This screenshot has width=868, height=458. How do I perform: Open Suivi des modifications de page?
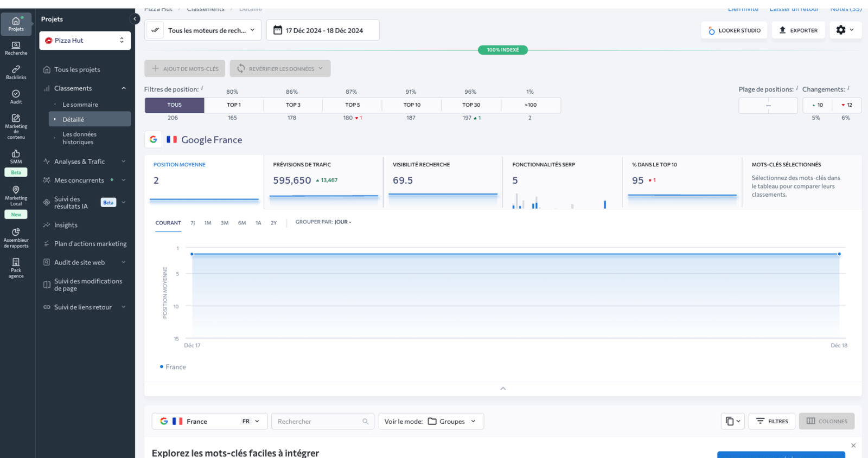point(88,285)
